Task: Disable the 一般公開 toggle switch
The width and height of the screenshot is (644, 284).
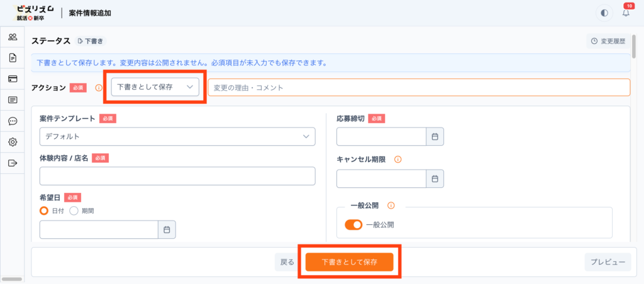Action: click(353, 224)
